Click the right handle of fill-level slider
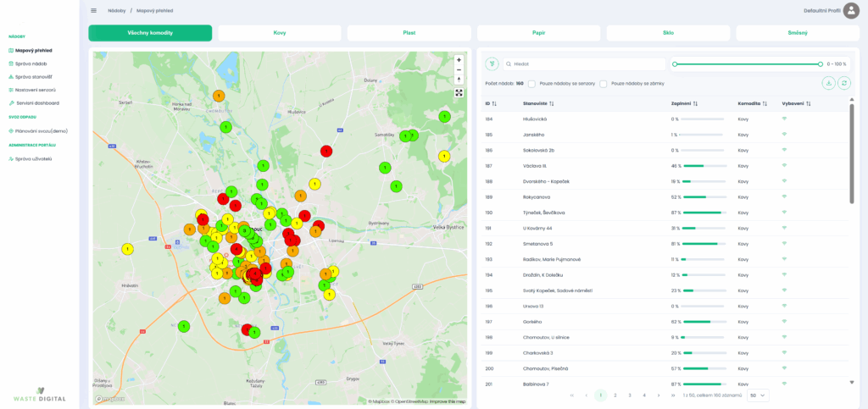This screenshot has width=868, height=409. (x=821, y=64)
